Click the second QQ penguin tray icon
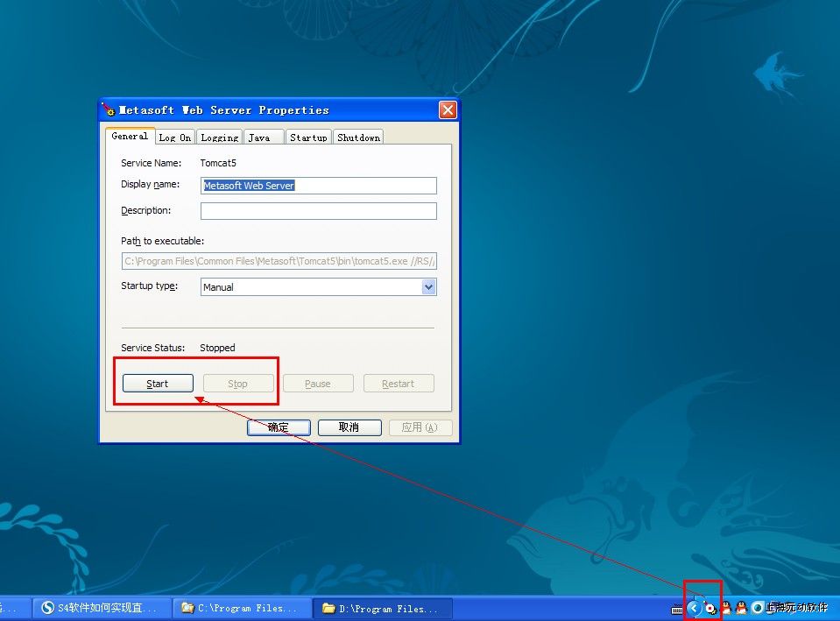Viewport: 840px width, 621px height. click(x=741, y=608)
